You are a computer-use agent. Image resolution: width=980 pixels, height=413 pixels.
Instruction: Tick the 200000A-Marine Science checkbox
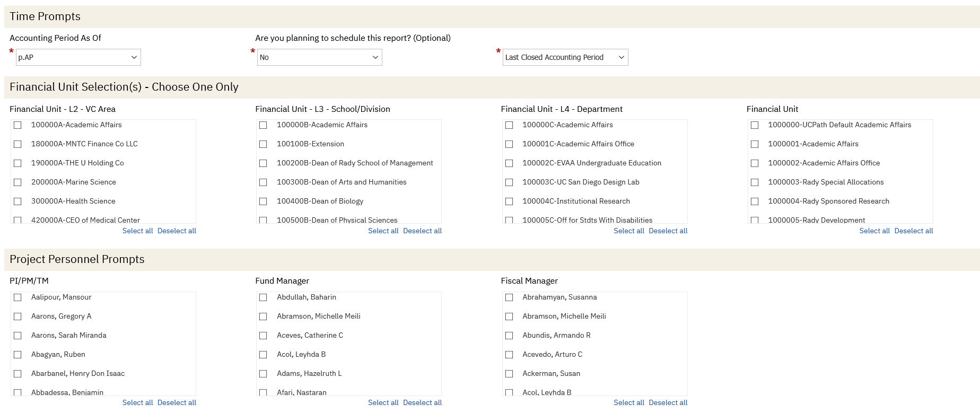pos(17,182)
